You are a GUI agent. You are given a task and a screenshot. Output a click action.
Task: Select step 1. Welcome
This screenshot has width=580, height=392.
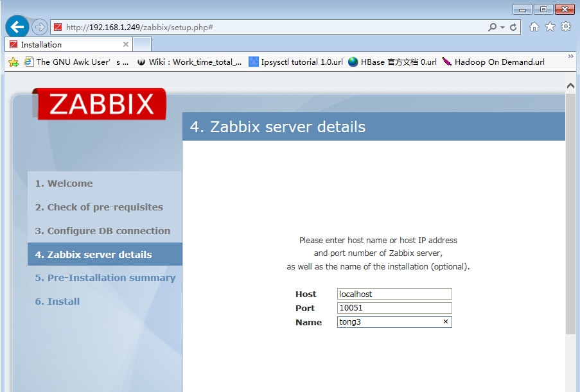click(64, 183)
